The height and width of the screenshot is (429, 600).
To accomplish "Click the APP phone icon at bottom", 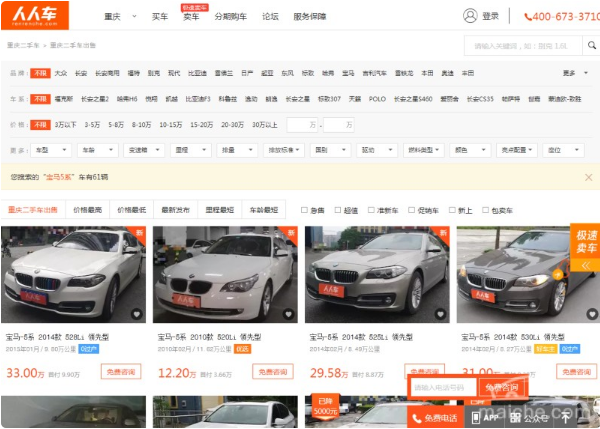I will click(476, 418).
